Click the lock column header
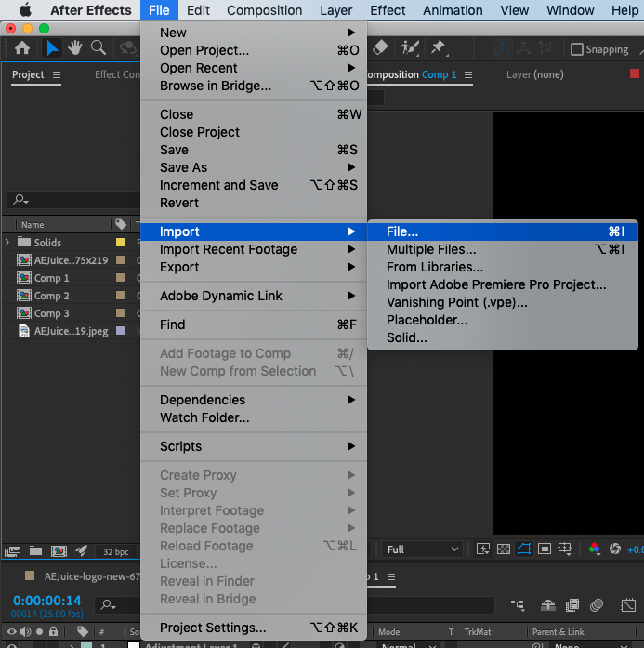This screenshot has height=648, width=644. click(x=53, y=631)
